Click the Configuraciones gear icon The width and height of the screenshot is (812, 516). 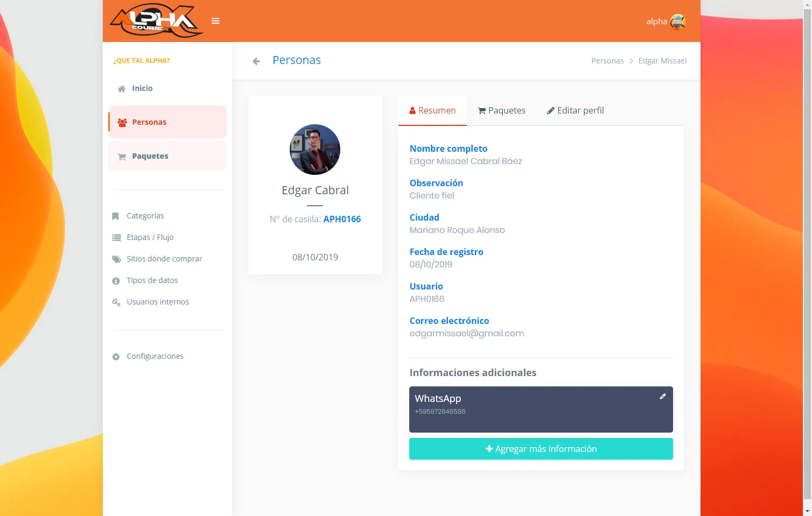click(x=116, y=357)
